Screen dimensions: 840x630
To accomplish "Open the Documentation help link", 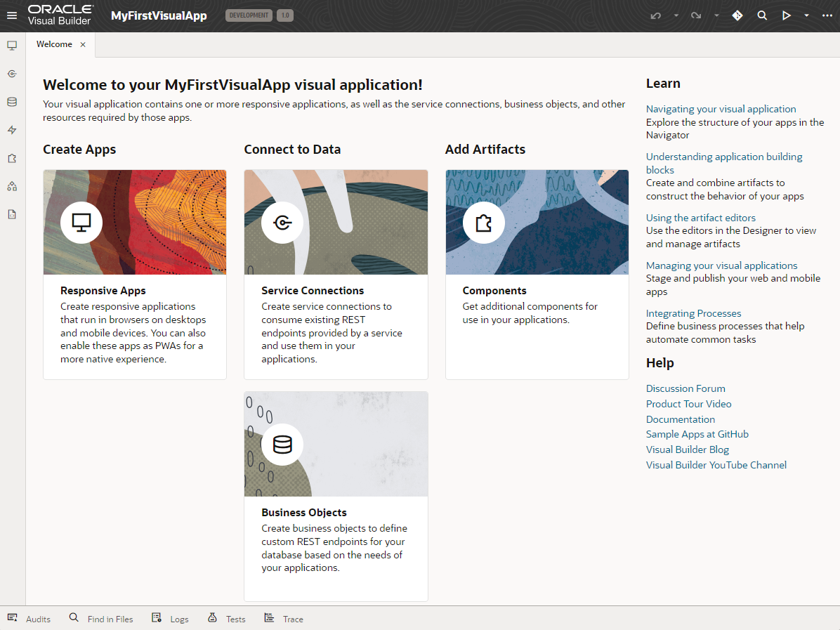I will point(680,419).
